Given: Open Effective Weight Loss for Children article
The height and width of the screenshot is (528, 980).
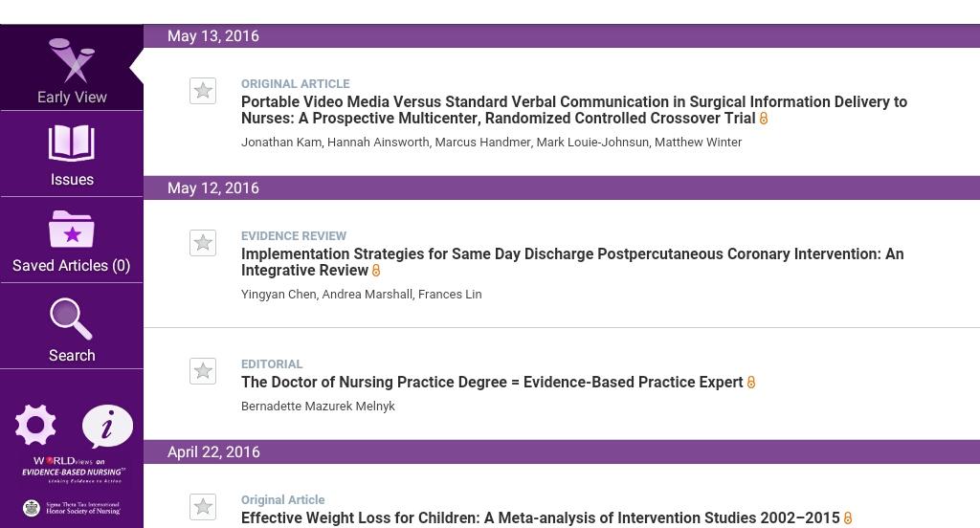Looking at the screenshot, I should tap(540, 517).
